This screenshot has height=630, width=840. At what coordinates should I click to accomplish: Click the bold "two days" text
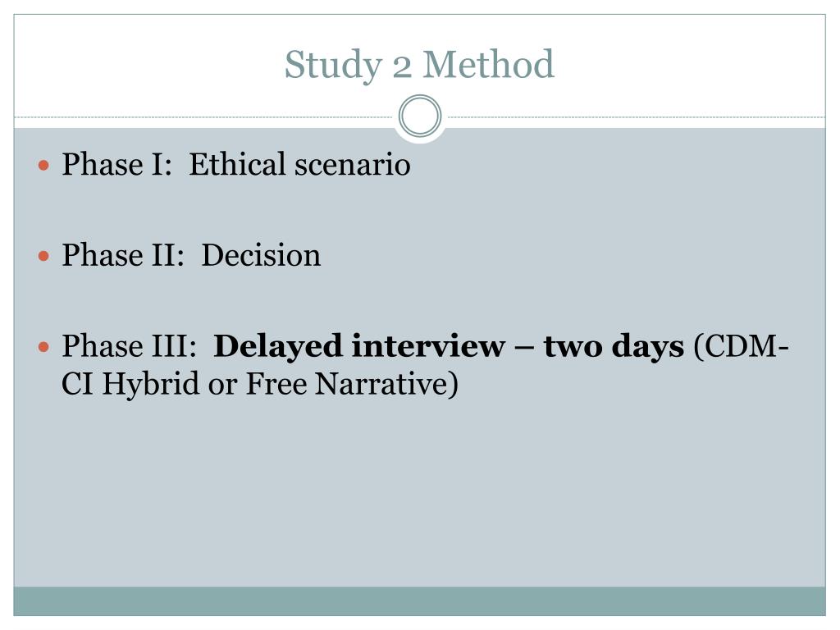pos(614,346)
